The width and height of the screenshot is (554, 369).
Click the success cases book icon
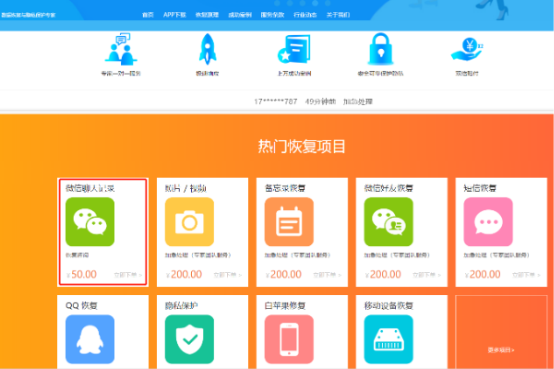click(x=294, y=49)
